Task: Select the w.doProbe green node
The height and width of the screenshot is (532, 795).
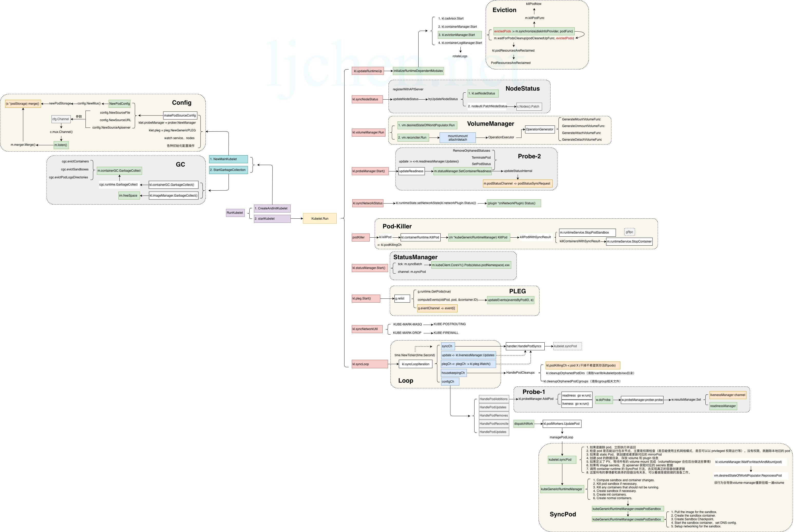Action: point(604,400)
